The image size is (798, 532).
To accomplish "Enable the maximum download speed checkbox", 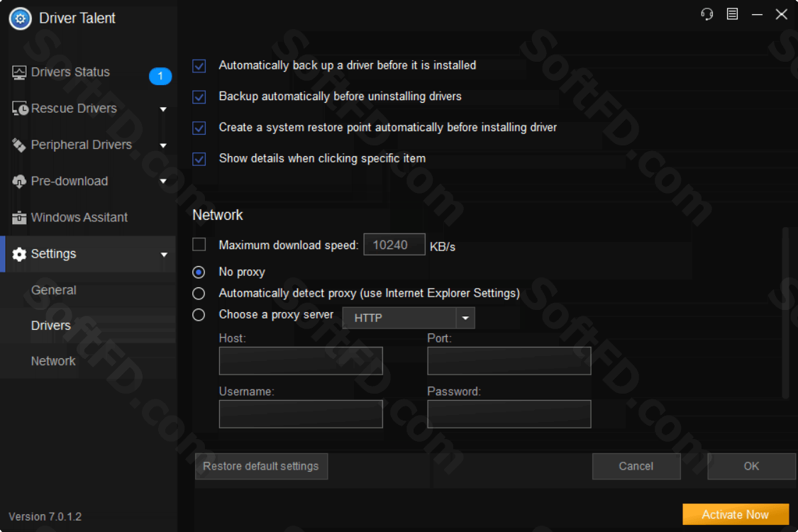I will pyautogui.click(x=199, y=245).
